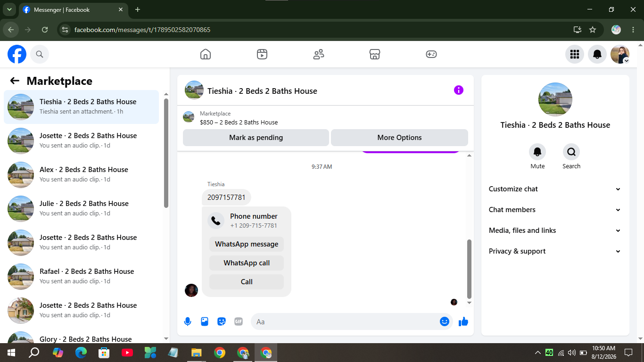Open File Explorer from the taskbar
644x362 pixels.
197,352
